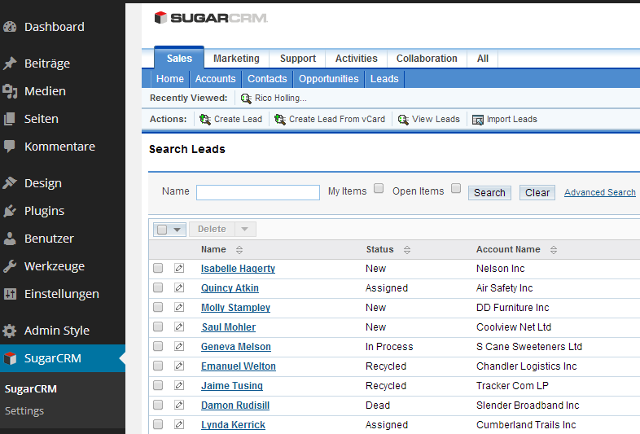Click the View Leads icon
This screenshot has height=434, width=640.
tap(403, 119)
